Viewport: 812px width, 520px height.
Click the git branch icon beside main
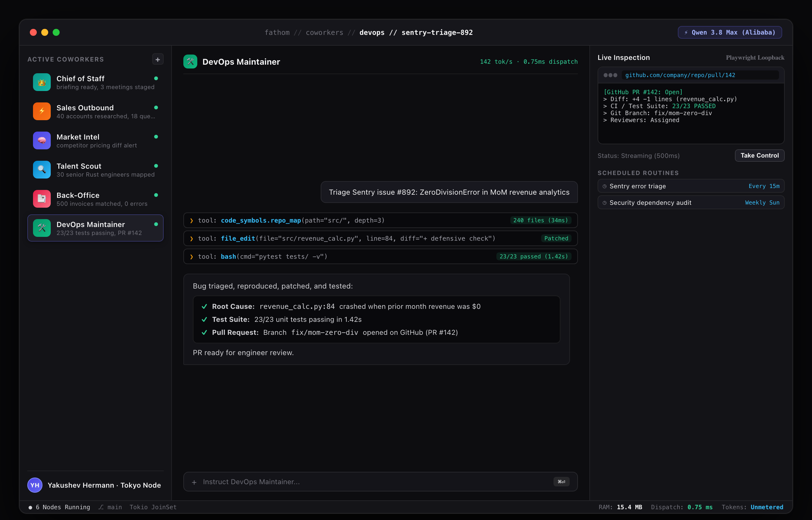101,507
